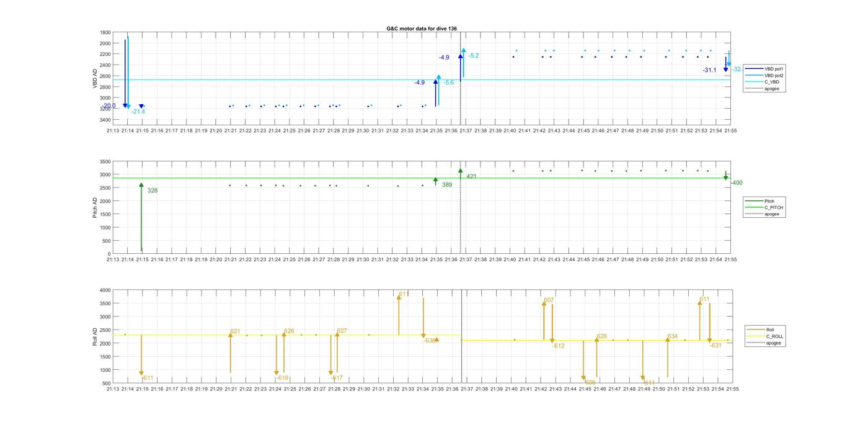Click the "1800" tick on the VBD axis
The image size is (868, 430).
click(x=105, y=32)
